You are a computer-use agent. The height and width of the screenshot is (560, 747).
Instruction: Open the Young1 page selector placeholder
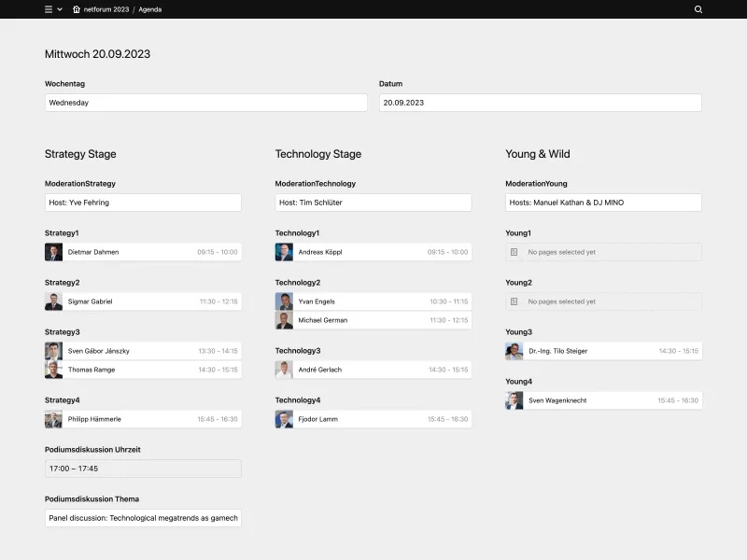(x=601, y=252)
